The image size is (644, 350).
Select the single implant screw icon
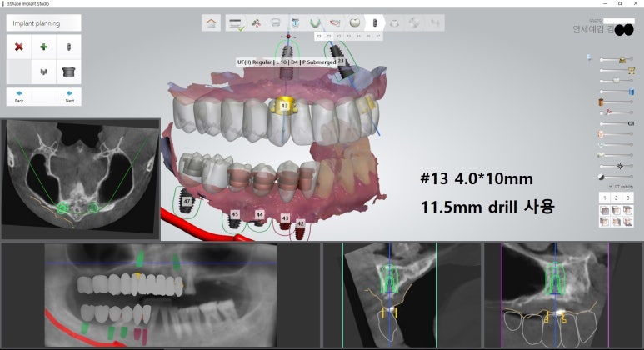click(x=68, y=47)
